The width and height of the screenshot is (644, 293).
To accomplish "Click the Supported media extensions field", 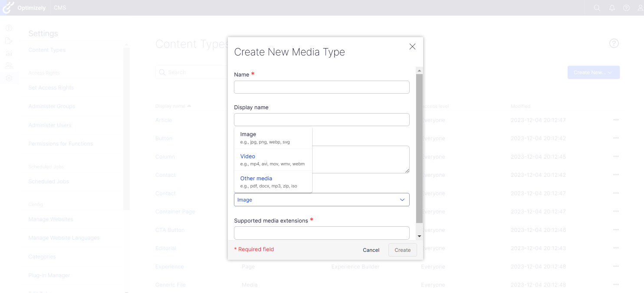I will (x=321, y=233).
